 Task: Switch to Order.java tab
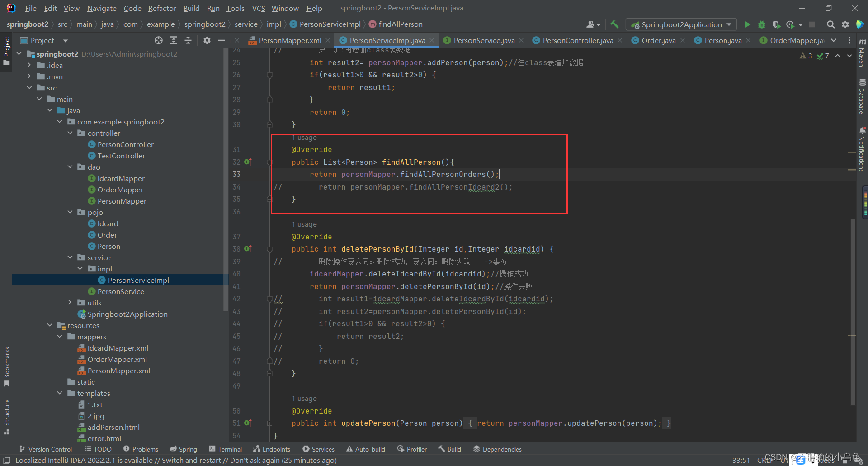tap(658, 40)
